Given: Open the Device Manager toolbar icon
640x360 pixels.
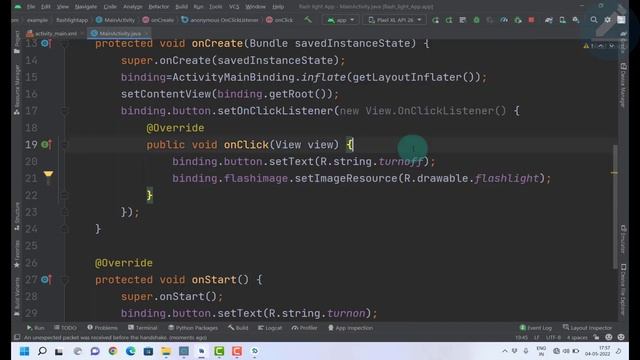Looking at the screenshot, I should [x=562, y=20].
